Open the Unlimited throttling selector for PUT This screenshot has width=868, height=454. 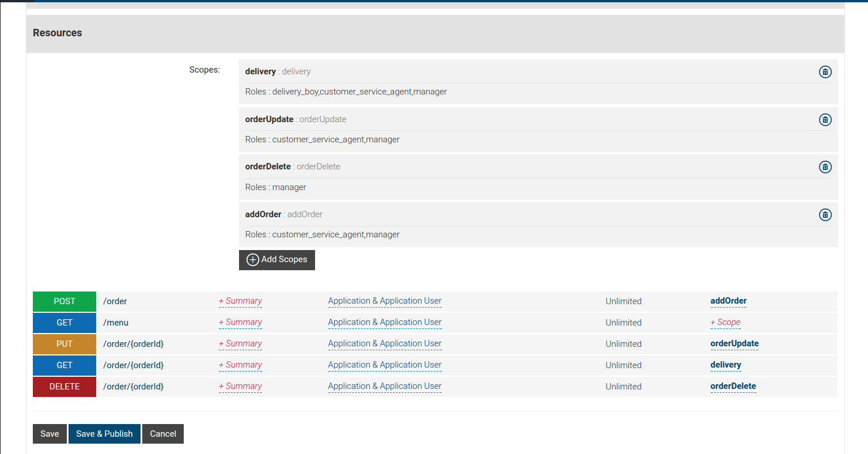[623, 343]
